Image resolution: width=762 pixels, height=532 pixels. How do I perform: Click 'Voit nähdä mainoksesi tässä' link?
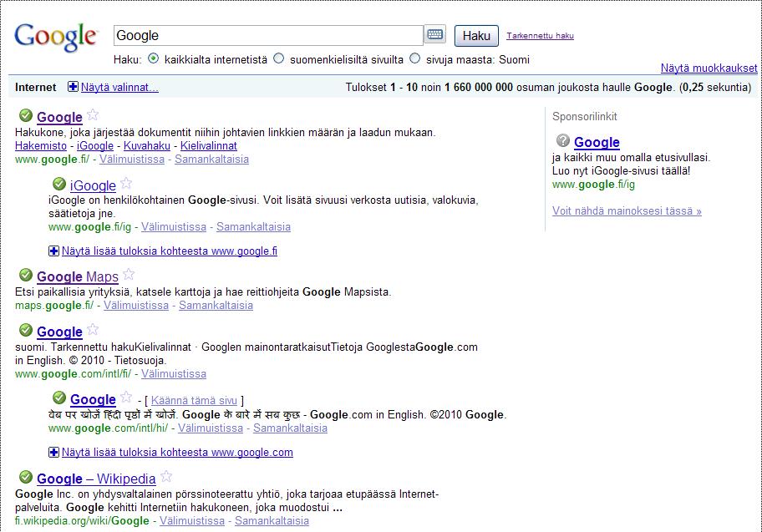click(x=627, y=210)
